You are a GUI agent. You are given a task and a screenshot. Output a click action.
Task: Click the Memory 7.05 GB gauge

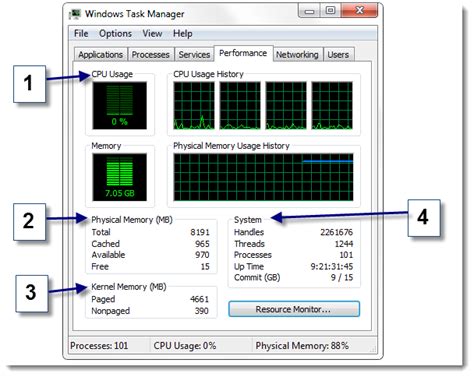click(x=120, y=177)
